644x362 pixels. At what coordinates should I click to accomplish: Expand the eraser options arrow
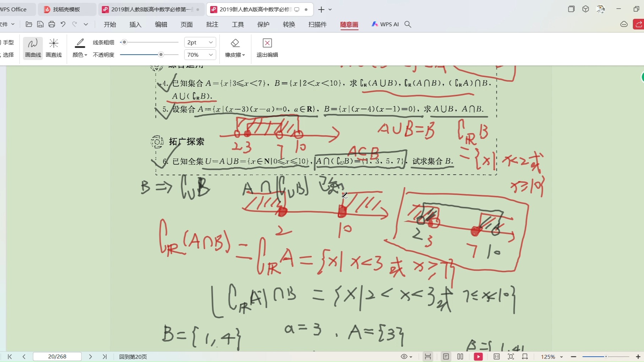pyautogui.click(x=244, y=55)
